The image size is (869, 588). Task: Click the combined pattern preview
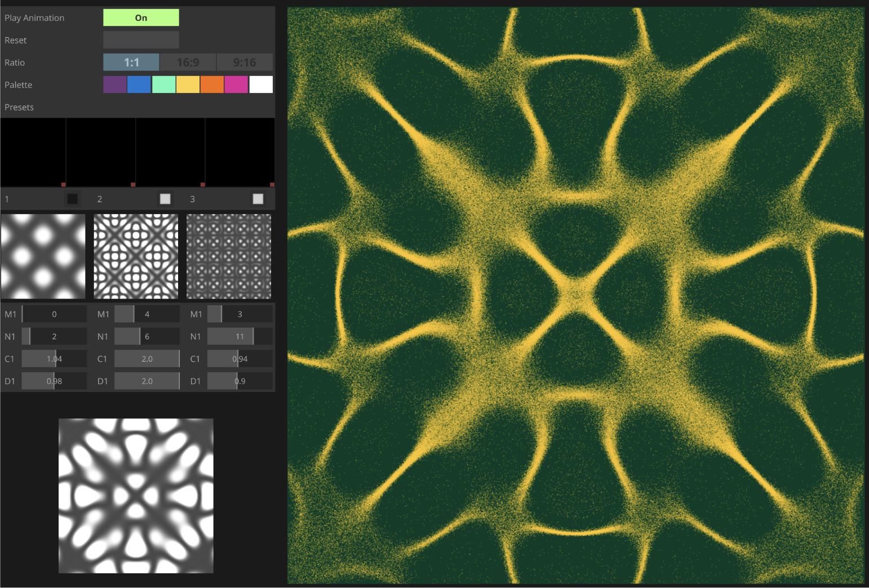[x=135, y=496]
